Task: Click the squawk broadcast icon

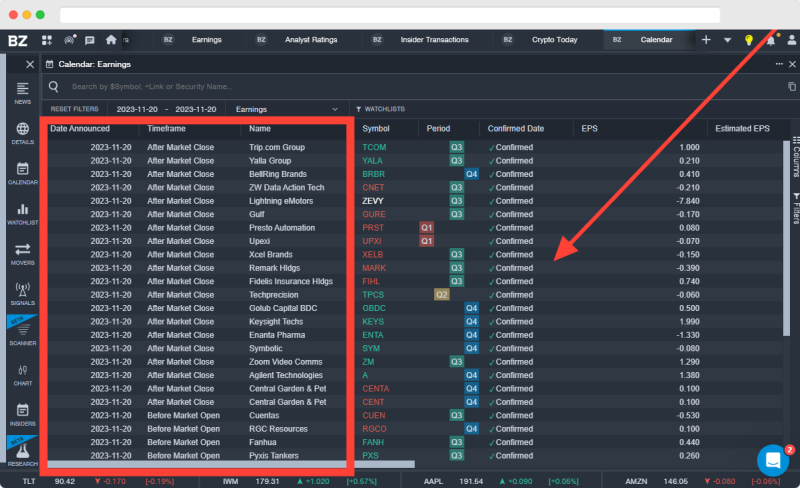Action: 69,40
